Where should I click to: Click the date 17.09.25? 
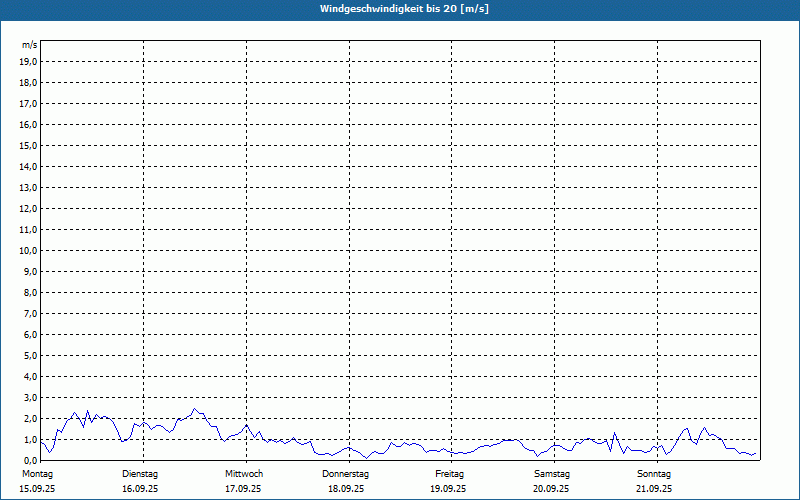pyautogui.click(x=243, y=489)
